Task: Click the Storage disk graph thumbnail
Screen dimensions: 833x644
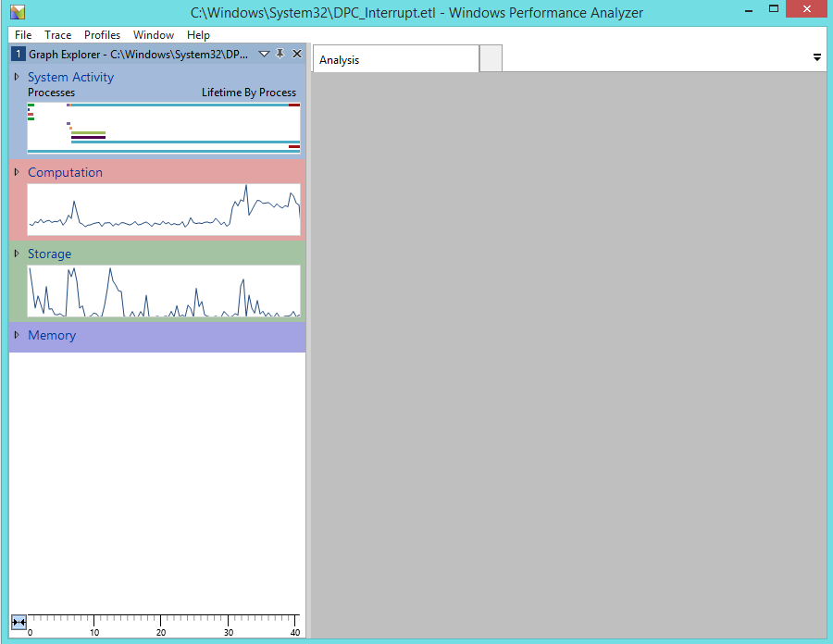Action: tap(164, 291)
